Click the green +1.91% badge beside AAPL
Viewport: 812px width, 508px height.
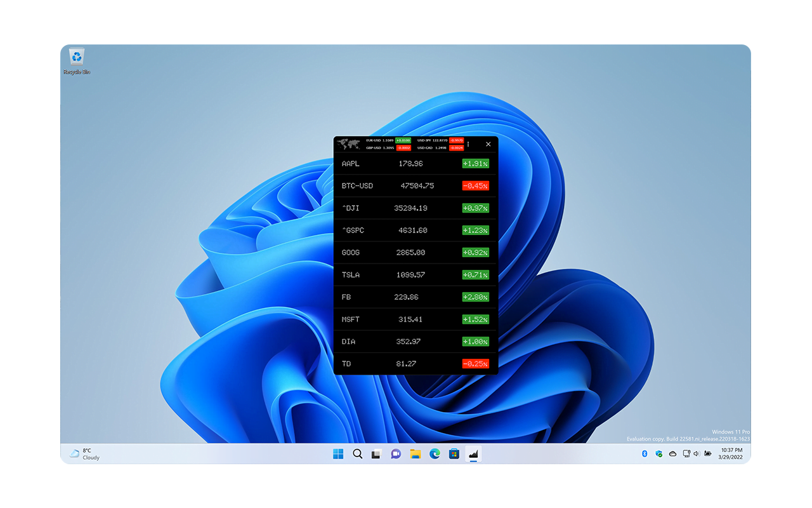(476, 163)
